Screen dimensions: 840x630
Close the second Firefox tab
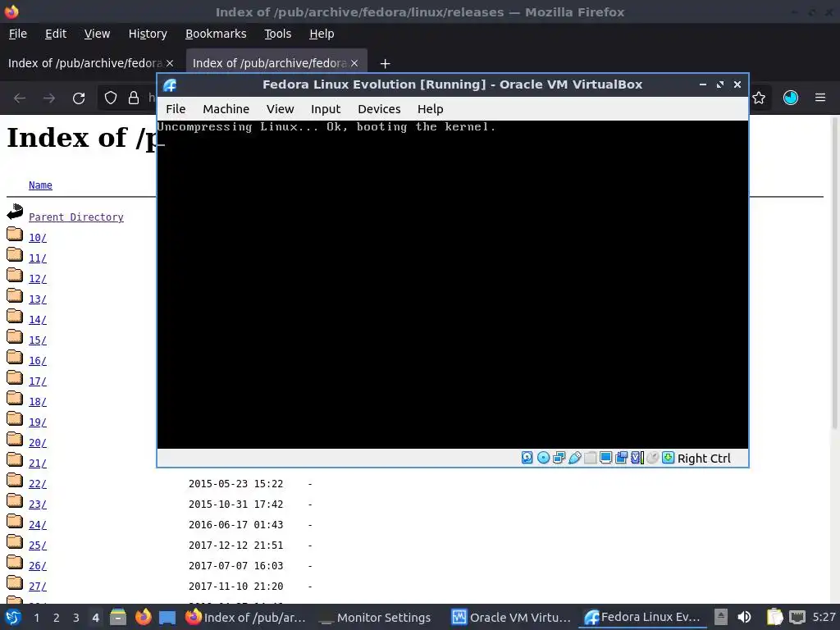pyautogui.click(x=354, y=63)
